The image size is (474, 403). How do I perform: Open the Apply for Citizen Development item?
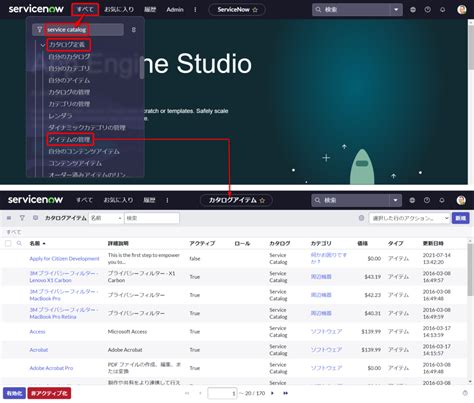64,258
